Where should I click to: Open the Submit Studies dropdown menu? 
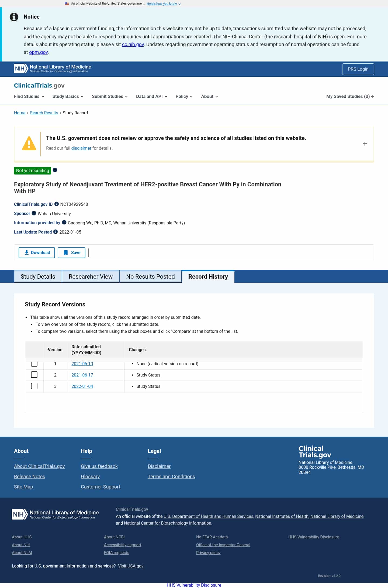(110, 96)
